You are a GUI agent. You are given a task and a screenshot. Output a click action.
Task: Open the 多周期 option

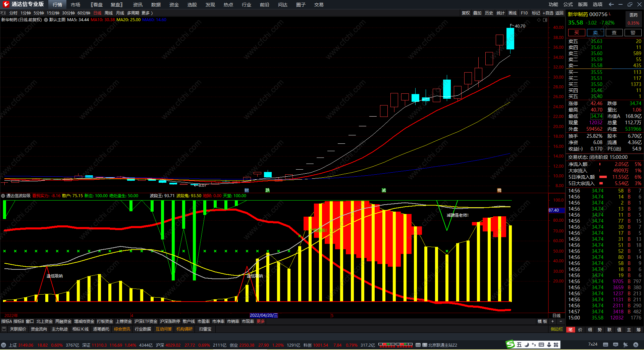(x=133, y=13)
